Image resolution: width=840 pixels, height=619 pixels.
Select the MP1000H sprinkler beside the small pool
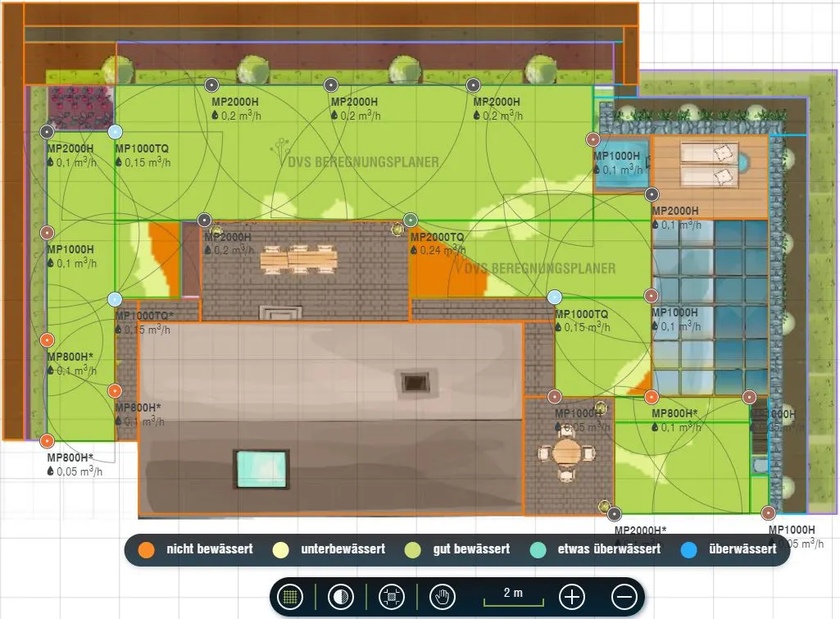pyautogui.click(x=593, y=139)
